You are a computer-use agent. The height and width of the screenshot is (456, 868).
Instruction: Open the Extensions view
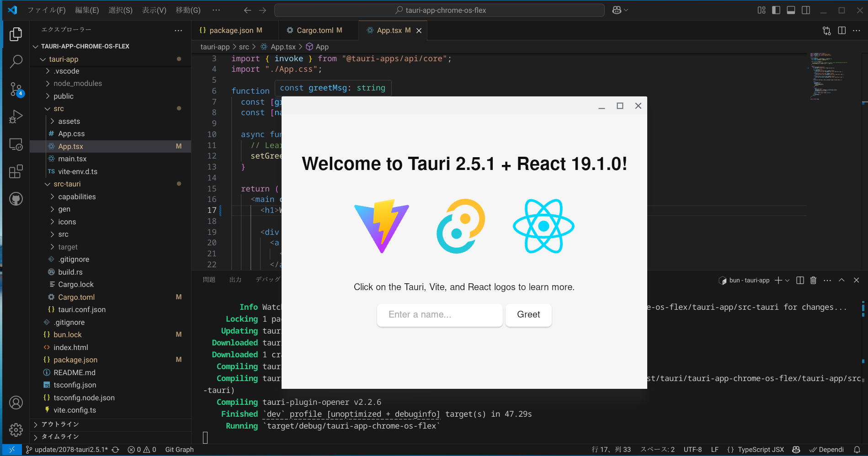point(16,171)
